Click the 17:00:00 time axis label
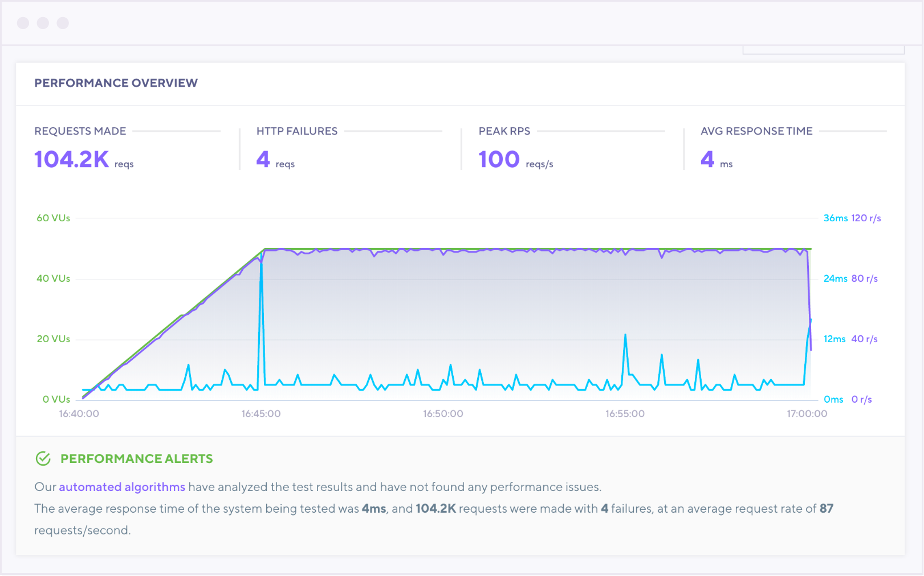 (807, 414)
